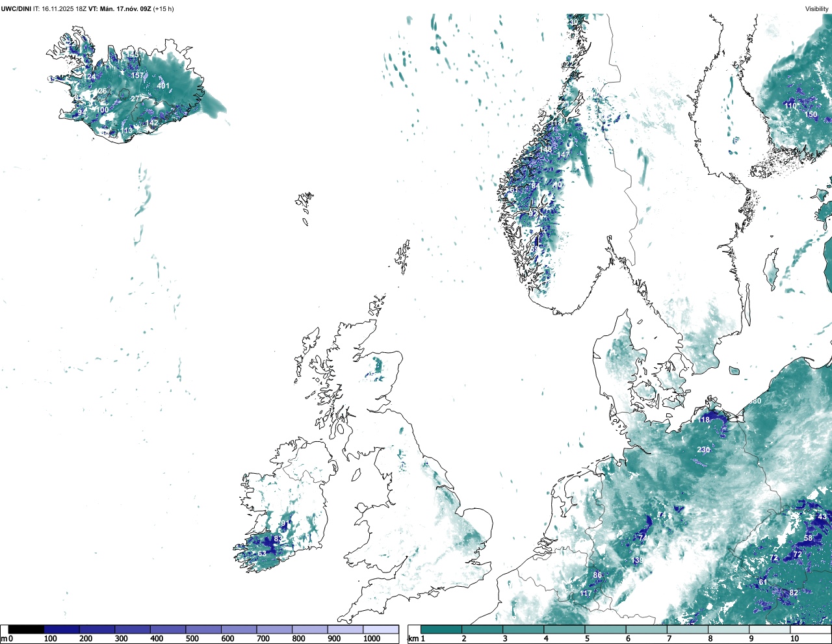Click the '110' value over Finland
This screenshot has height=644, width=832.
790,105
